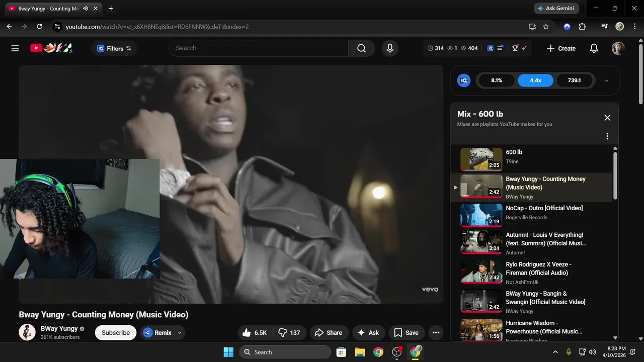Save video to a playlist
Screen dimensions: 644x362
[x=407, y=333]
